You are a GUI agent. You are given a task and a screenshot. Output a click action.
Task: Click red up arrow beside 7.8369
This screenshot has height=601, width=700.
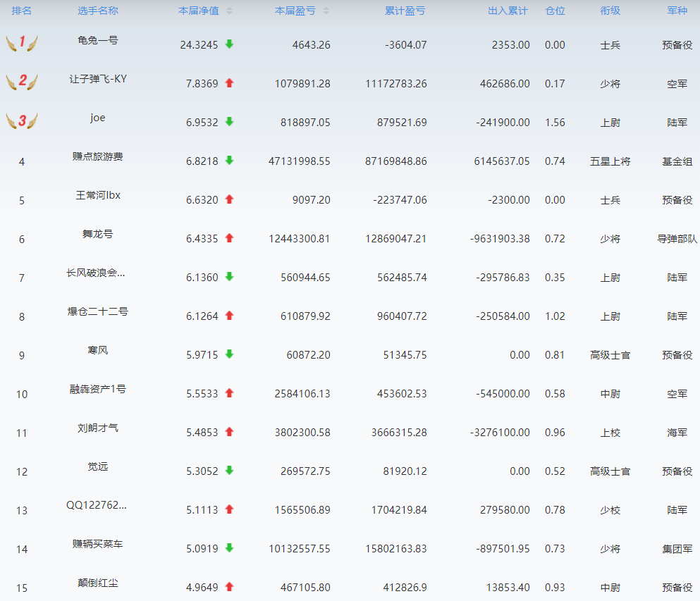[230, 82]
